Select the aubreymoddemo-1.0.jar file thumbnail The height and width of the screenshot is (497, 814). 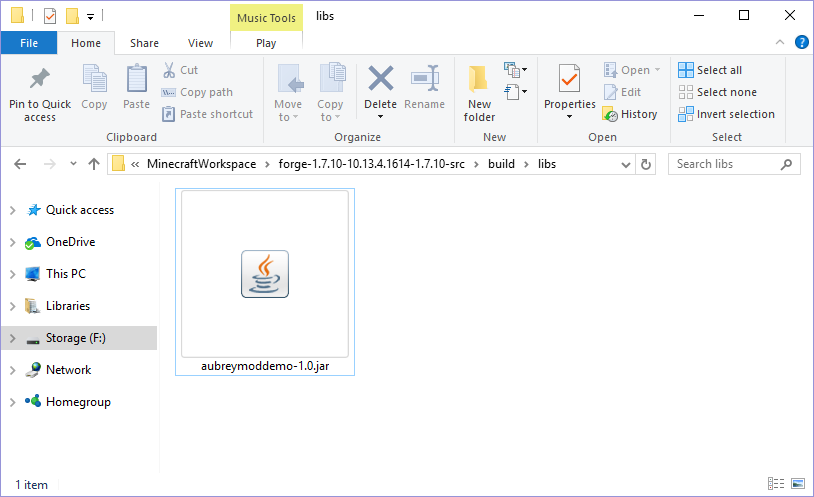[265, 282]
